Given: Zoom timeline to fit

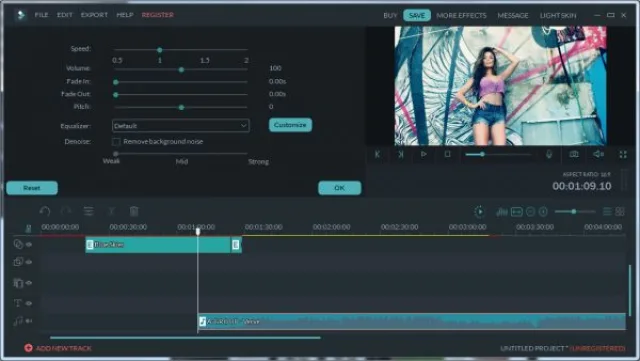Looking at the screenshot, I should point(517,212).
